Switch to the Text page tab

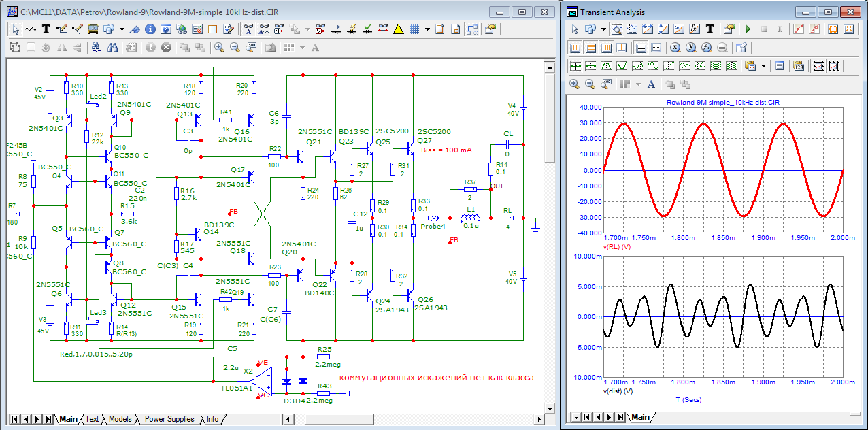pos(92,419)
